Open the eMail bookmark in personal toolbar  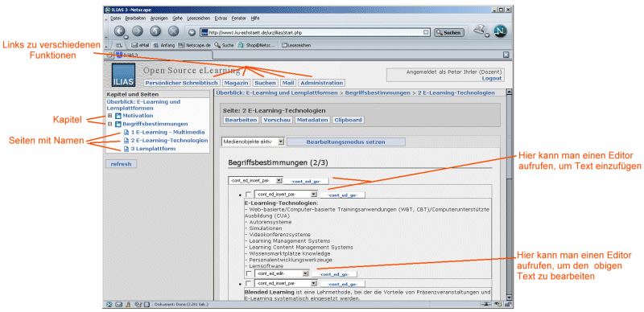click(x=140, y=45)
